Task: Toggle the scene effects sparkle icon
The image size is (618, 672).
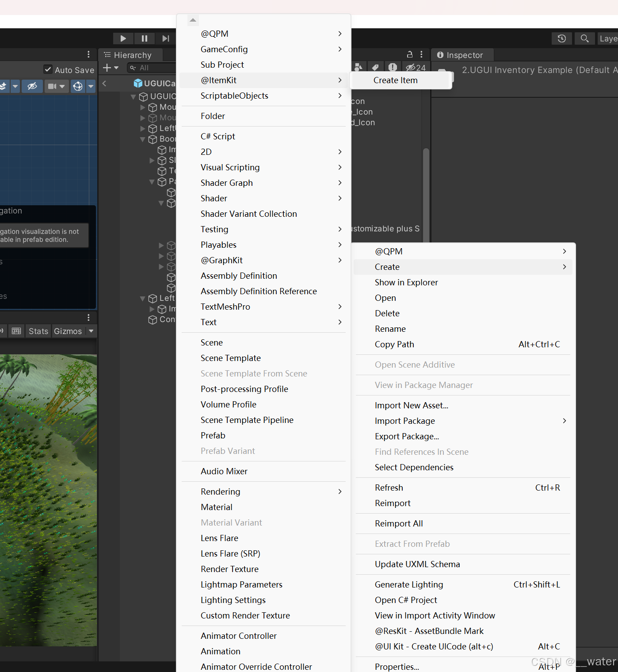Action: pos(3,86)
